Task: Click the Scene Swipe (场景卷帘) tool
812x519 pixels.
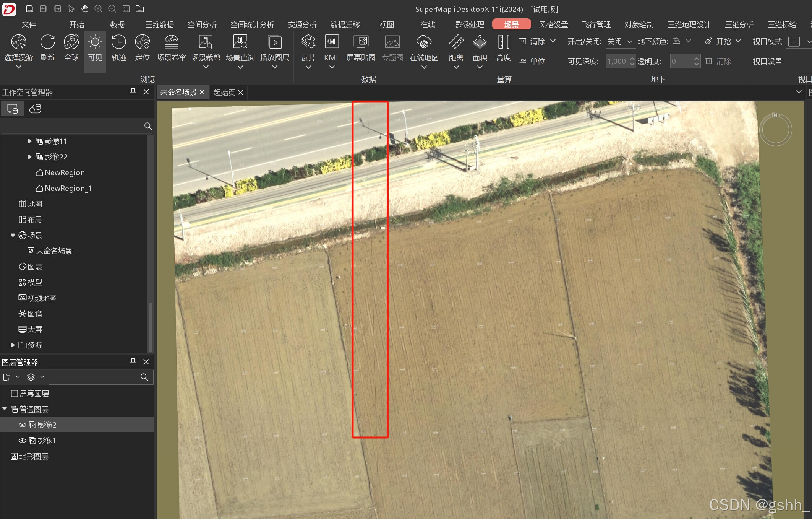Action: pyautogui.click(x=171, y=42)
